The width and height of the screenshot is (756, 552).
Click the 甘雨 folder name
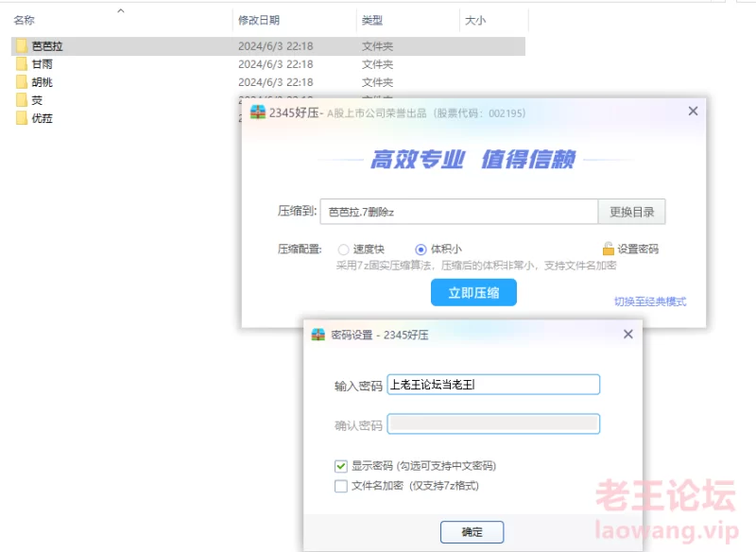pyautogui.click(x=42, y=64)
